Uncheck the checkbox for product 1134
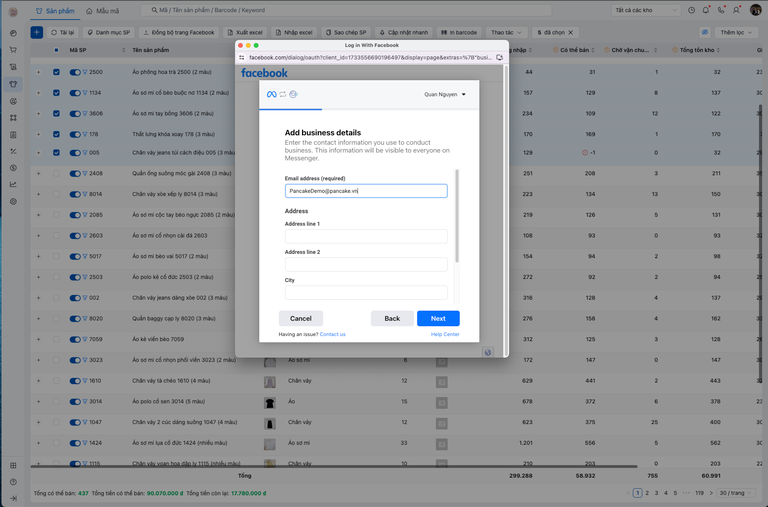Screen dimensions: 768x507 coord(56,93)
